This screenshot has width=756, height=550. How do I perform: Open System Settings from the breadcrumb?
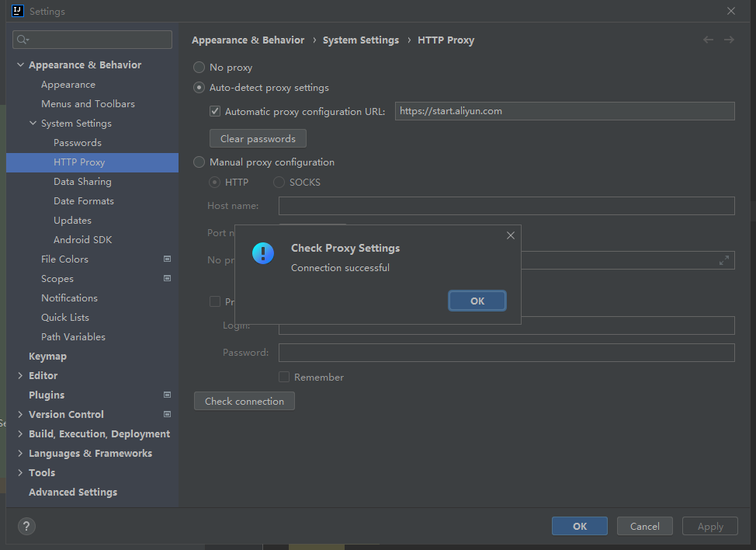[x=360, y=39]
